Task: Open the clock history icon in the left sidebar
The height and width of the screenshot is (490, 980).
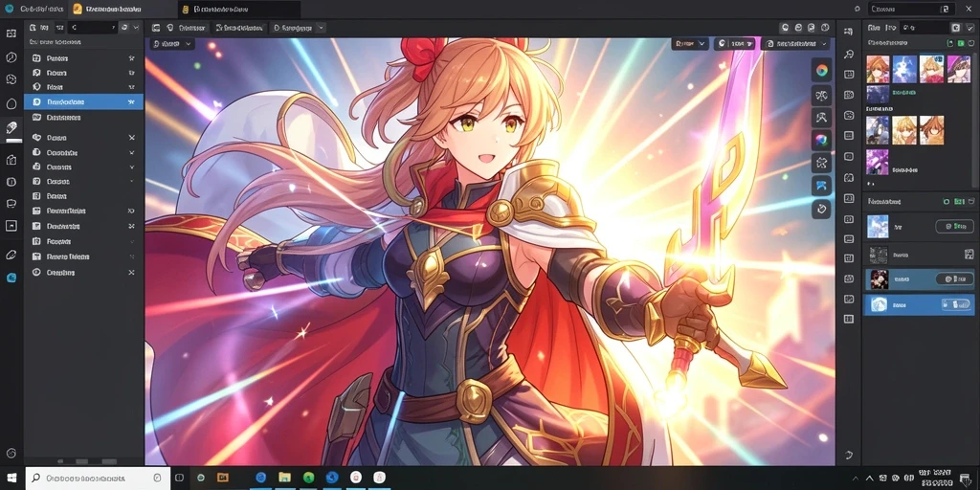Action: coord(11,57)
